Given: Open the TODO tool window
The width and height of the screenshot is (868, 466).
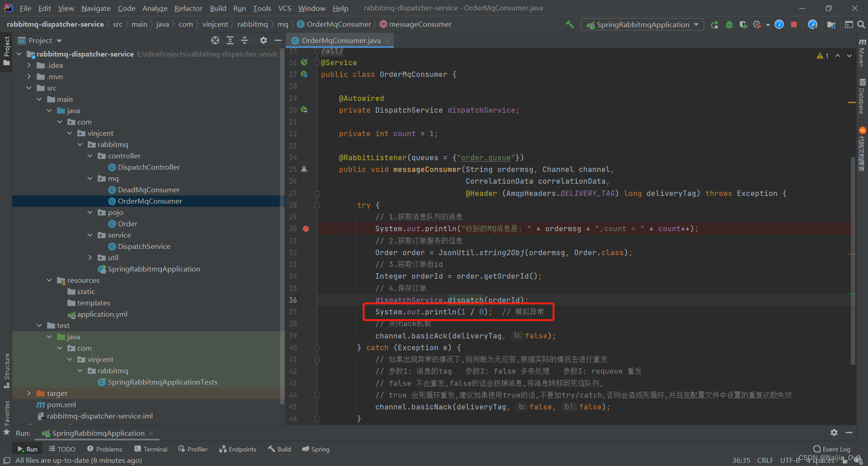Looking at the screenshot, I should coord(62,449).
